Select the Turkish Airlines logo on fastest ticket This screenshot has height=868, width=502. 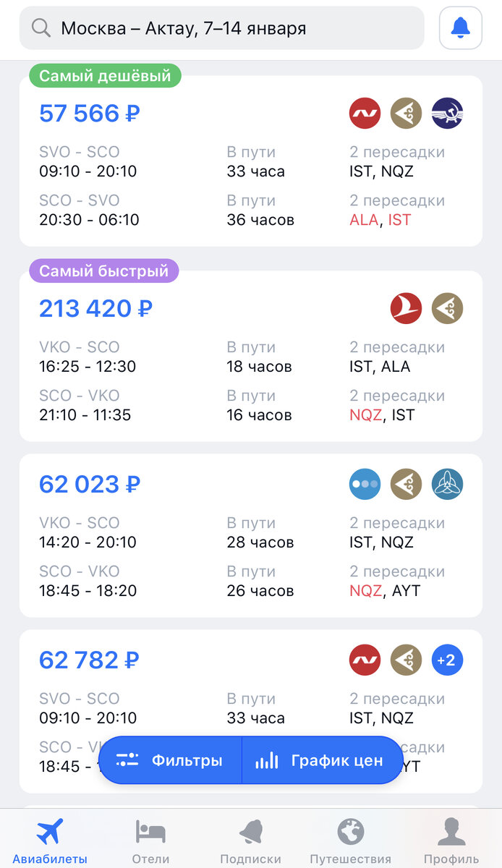[406, 308]
